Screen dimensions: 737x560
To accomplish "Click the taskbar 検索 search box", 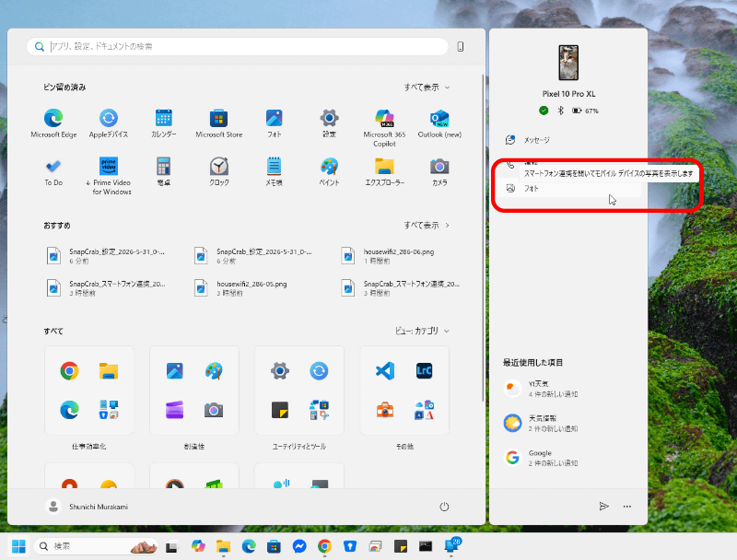I will coord(97,546).
